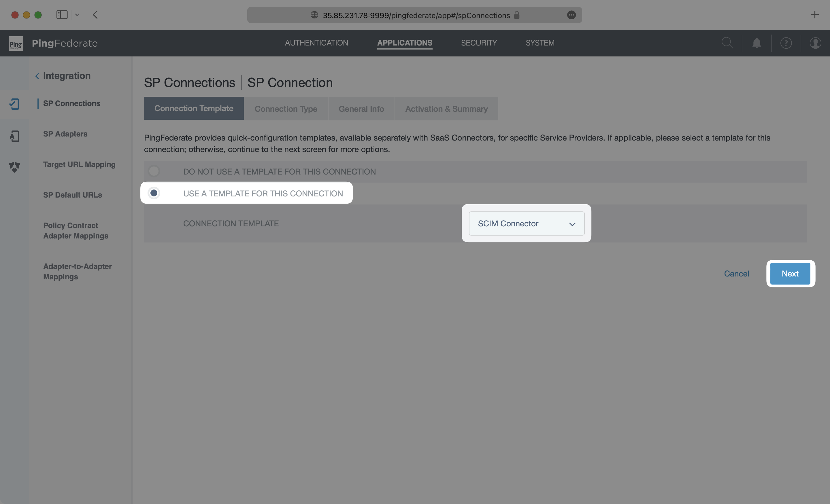This screenshot has height=504, width=830.
Task: Click the APPLICATIONS menu item
Action: [405, 43]
